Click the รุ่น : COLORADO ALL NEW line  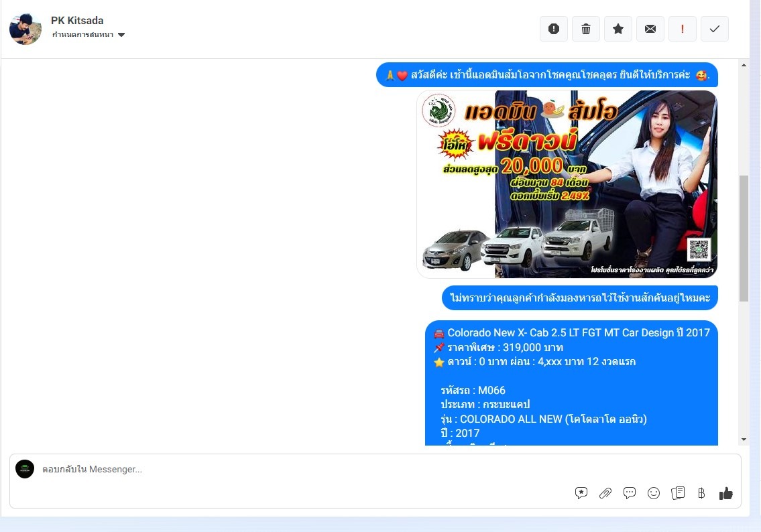tap(544, 419)
